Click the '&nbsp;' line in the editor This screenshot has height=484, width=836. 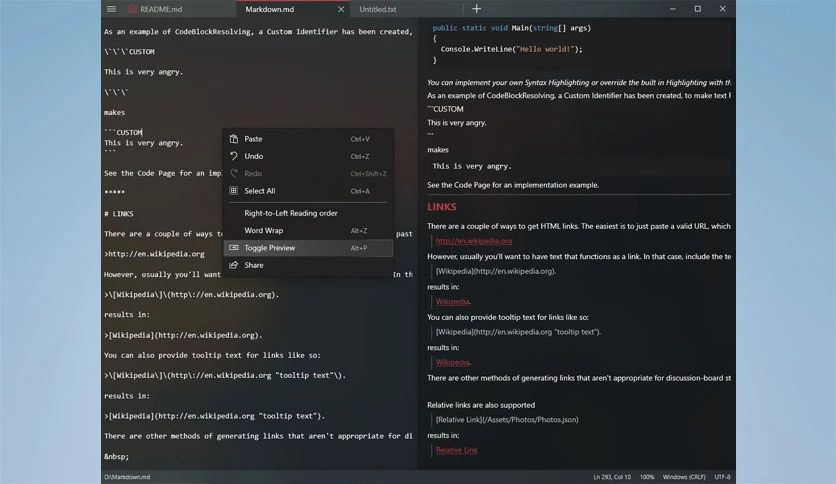coord(116,457)
